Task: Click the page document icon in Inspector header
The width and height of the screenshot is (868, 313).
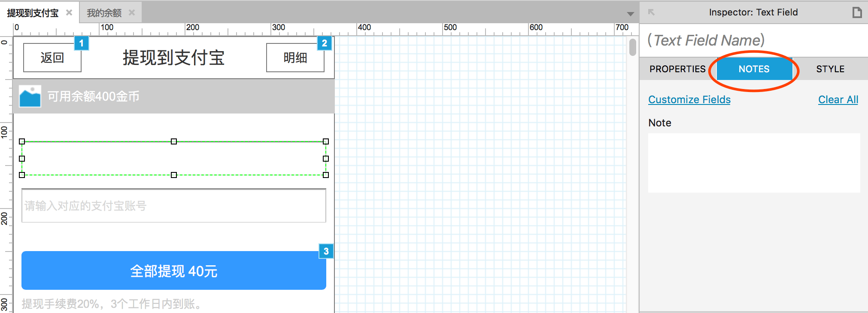Action: 857,12
